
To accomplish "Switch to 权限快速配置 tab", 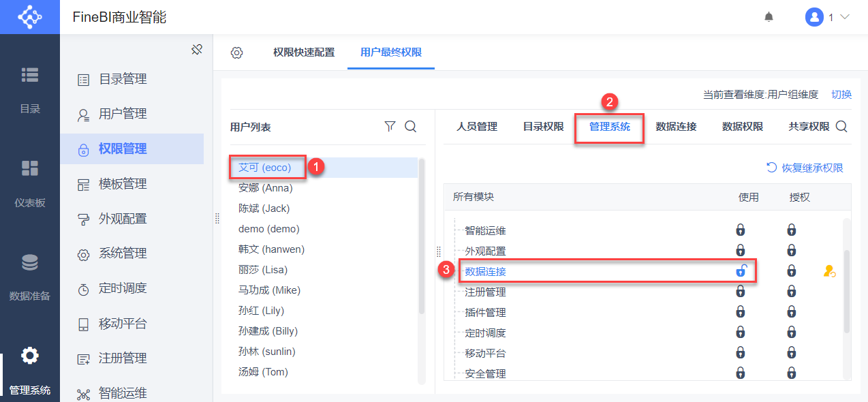I will [x=304, y=52].
